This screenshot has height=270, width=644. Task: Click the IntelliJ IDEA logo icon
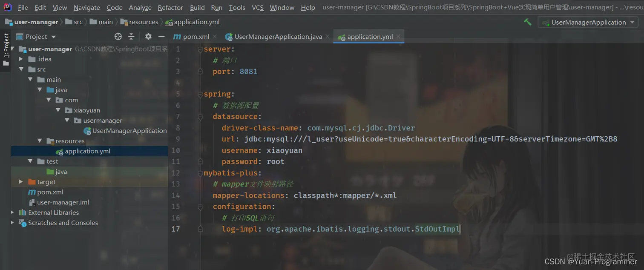8,7
